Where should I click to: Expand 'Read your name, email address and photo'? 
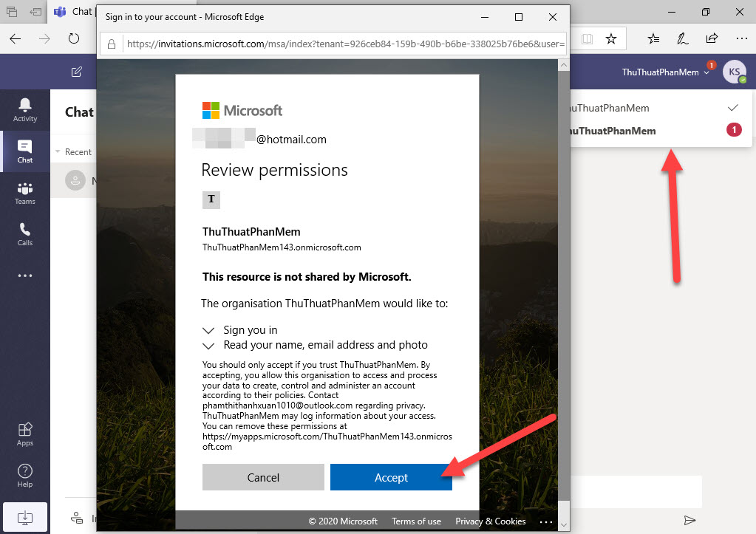tap(210, 345)
